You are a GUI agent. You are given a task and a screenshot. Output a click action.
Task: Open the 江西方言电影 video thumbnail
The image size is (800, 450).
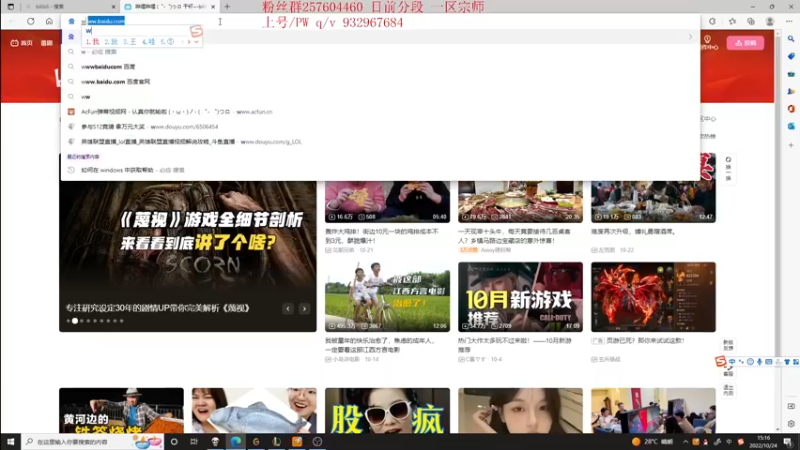(x=387, y=297)
